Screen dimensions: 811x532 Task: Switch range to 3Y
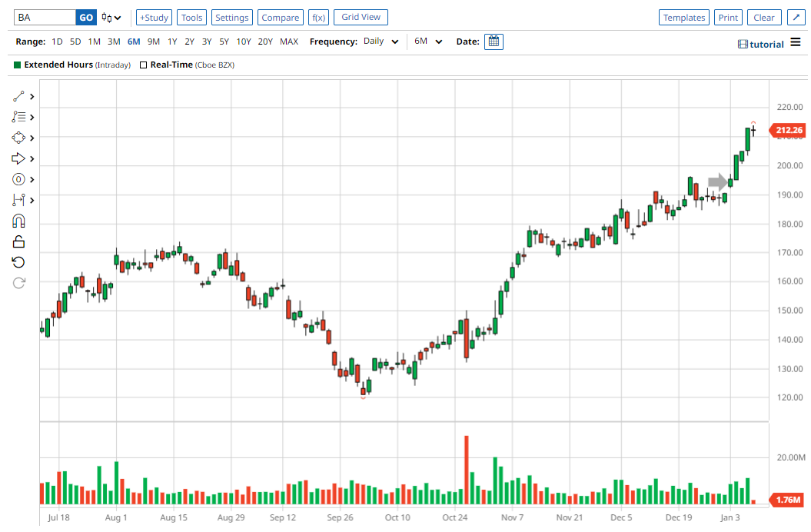[206, 42]
